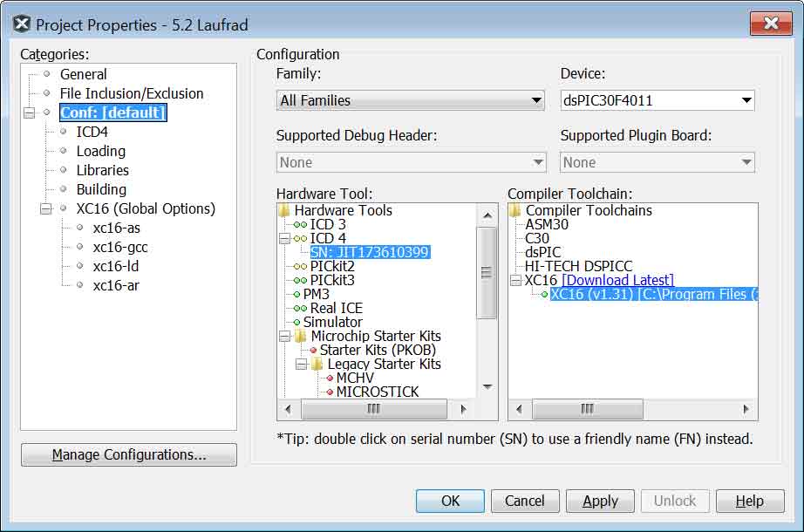Click the Compiler Toolchains folder icon
The height and width of the screenshot is (532, 804).
coord(515,210)
